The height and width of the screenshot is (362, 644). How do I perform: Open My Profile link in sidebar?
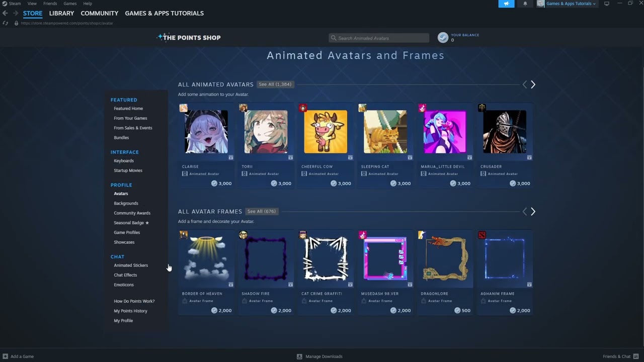(123, 321)
